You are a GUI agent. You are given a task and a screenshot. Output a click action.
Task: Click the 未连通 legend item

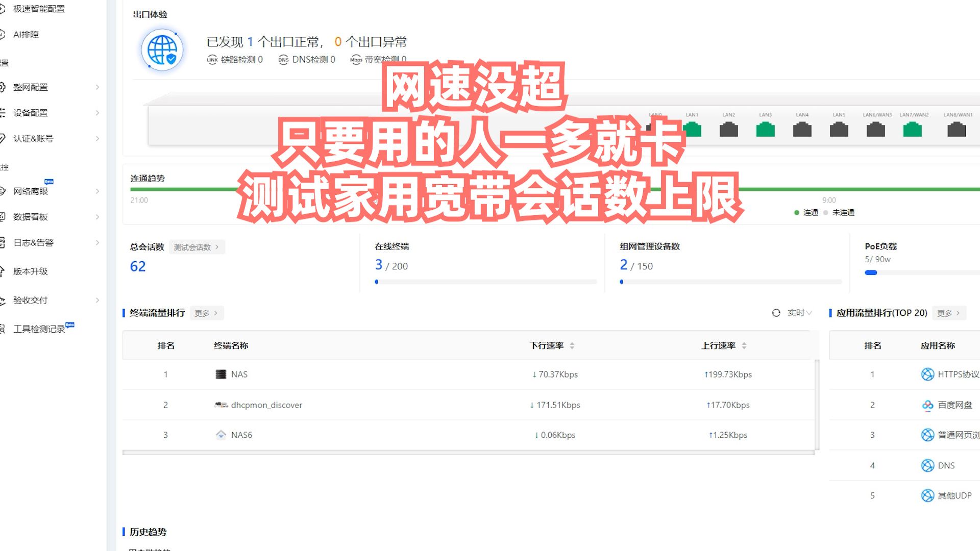point(839,212)
